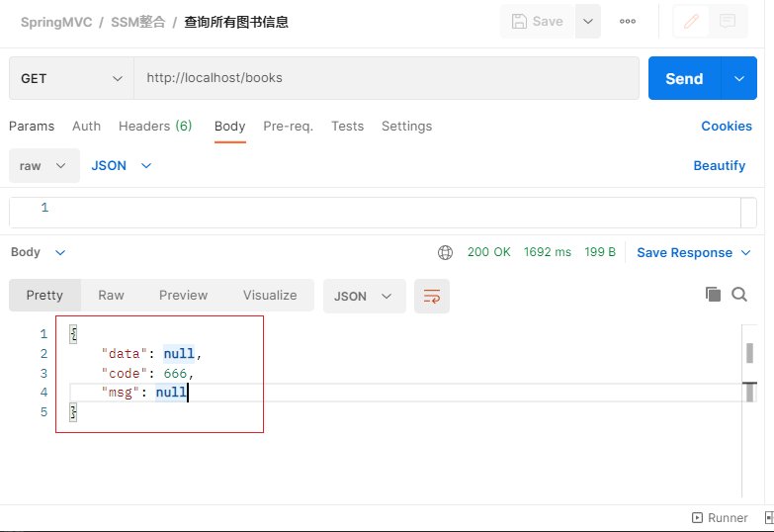Search the response with magnifier icon

coord(739,294)
